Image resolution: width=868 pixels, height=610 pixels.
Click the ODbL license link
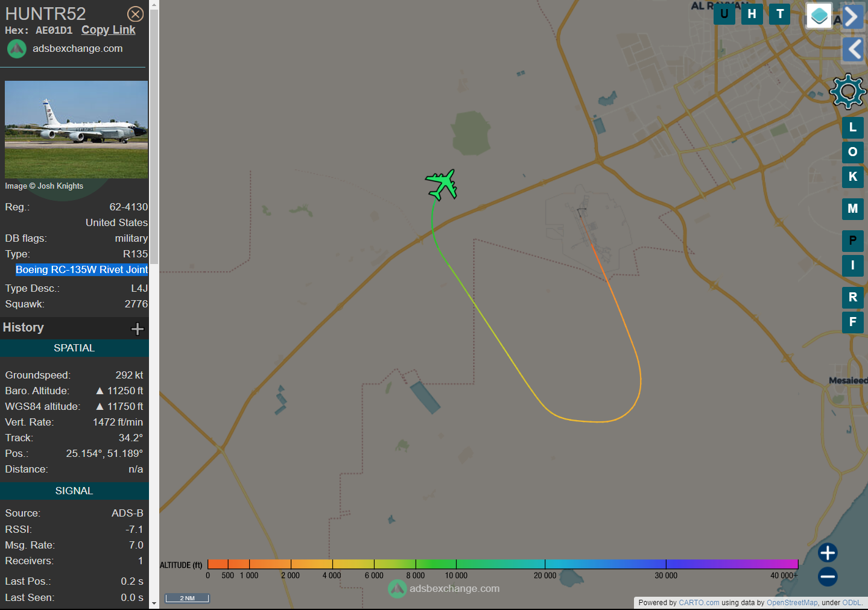852,603
